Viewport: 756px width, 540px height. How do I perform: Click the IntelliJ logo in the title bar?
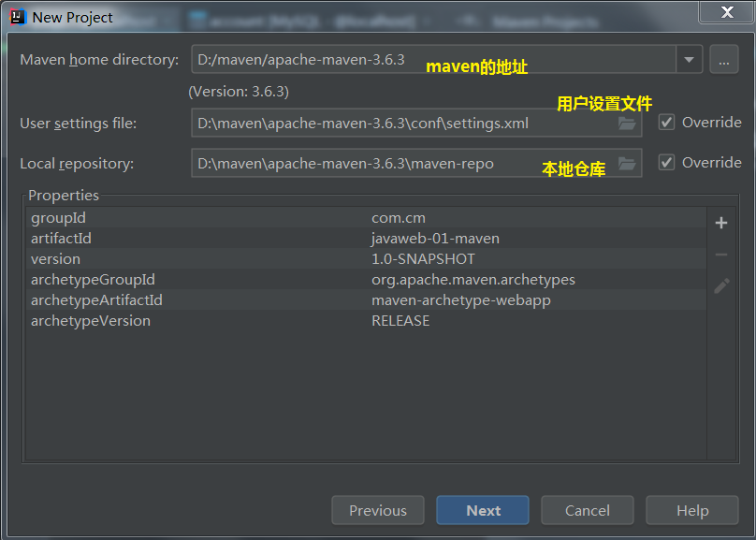coord(19,17)
